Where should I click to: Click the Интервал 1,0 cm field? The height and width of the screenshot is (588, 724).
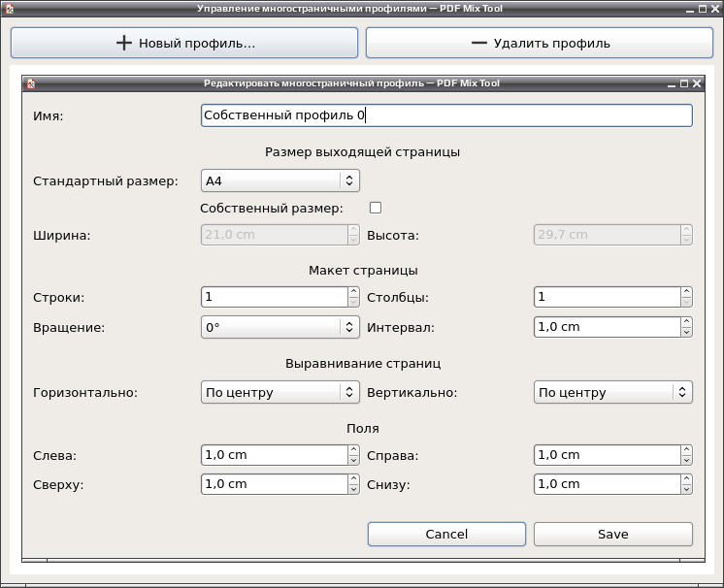(x=608, y=327)
